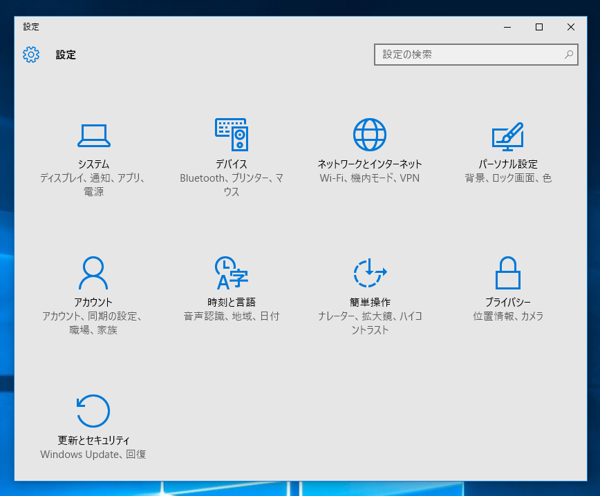This screenshot has height=496, width=600.
Task: Click the 位置情報、カメラ description
Action: 508,316
